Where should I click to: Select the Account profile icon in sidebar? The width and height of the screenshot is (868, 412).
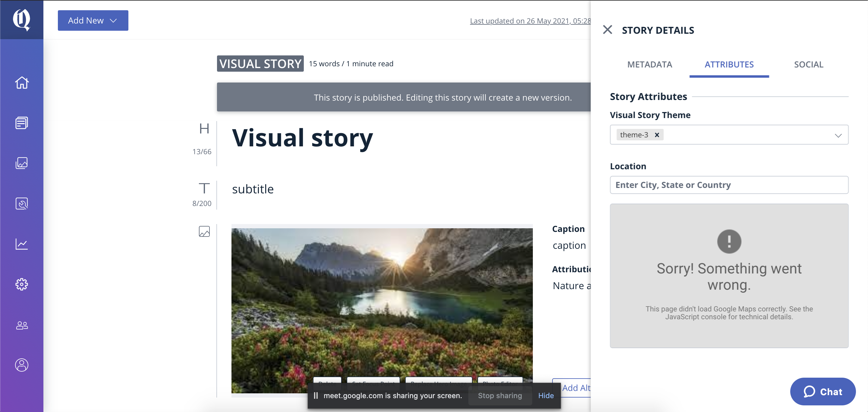click(x=22, y=365)
